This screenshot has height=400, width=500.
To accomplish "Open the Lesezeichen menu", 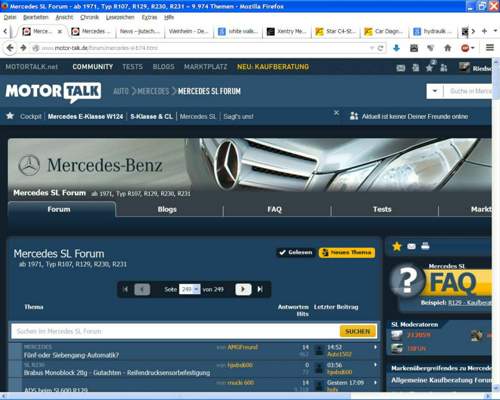I will 120,17.
